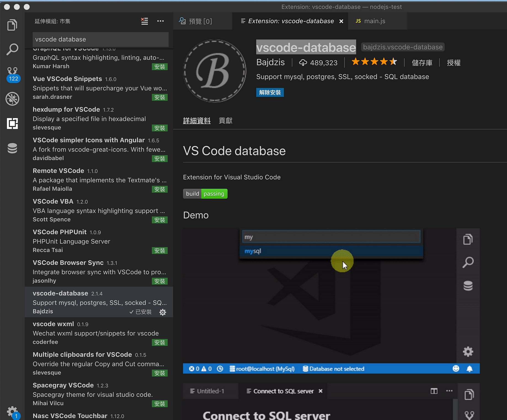Select vscode-database 2.1.4 in the extension list
This screenshot has height=420, width=507.
pyautogui.click(x=99, y=302)
